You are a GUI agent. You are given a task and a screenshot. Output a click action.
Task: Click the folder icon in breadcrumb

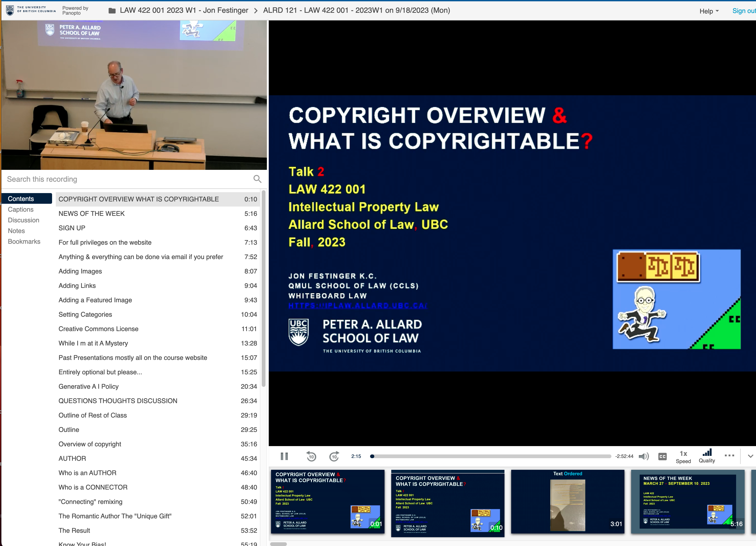coord(112,11)
